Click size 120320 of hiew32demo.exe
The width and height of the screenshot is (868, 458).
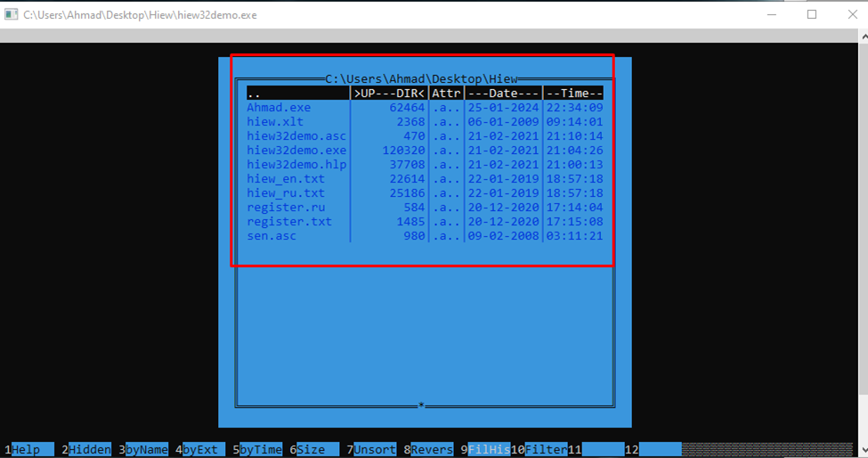point(403,150)
